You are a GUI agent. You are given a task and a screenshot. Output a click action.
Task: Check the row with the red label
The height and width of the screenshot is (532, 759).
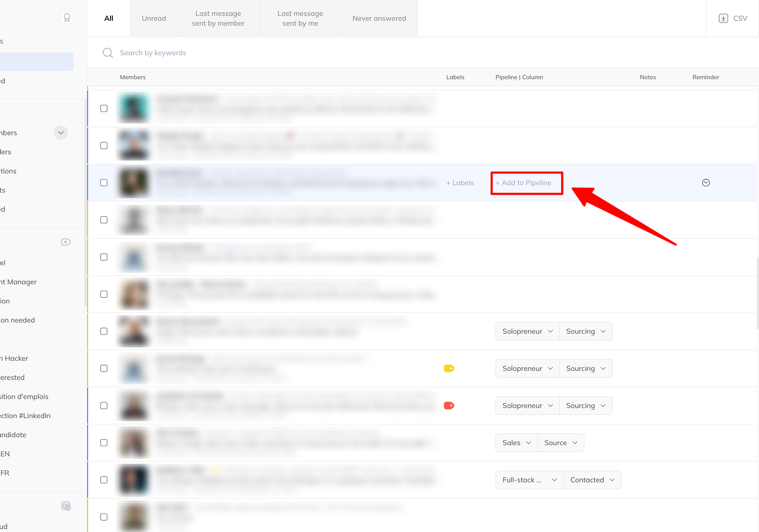(104, 405)
